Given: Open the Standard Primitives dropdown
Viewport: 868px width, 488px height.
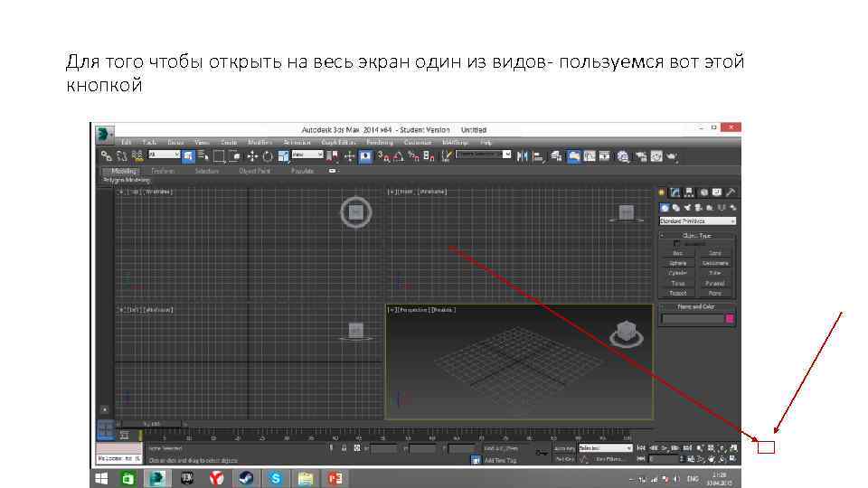Looking at the screenshot, I should pos(697,221).
